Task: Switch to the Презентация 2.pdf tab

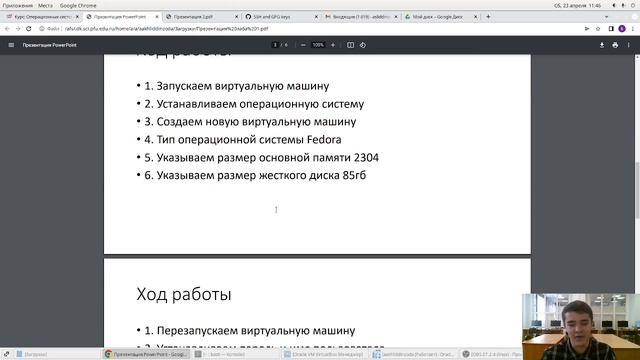Action: coord(202,17)
